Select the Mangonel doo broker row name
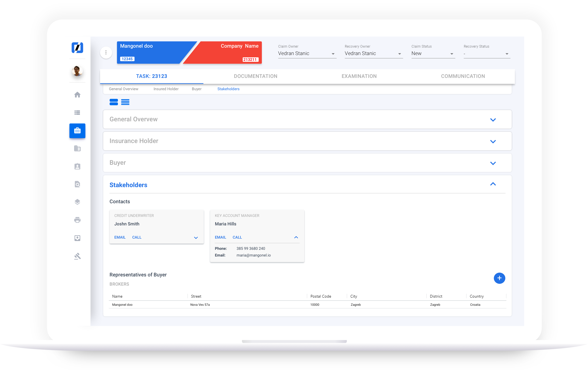This screenshot has width=588, height=370. [x=122, y=305]
